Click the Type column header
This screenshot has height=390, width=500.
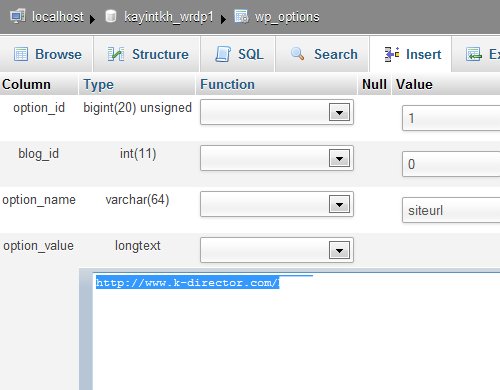[98, 84]
